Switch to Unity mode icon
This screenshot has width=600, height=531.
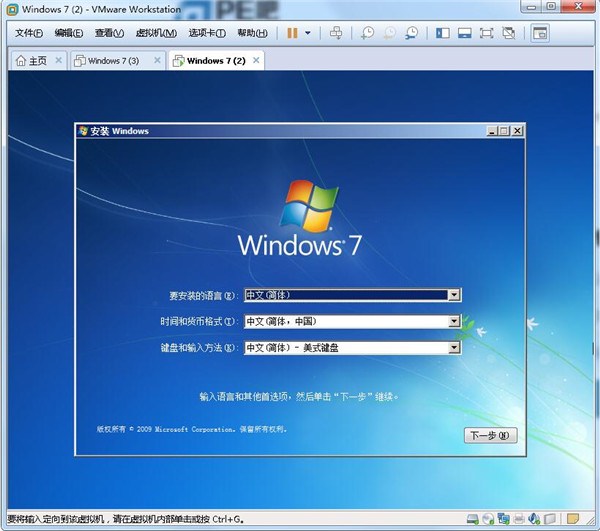point(509,33)
